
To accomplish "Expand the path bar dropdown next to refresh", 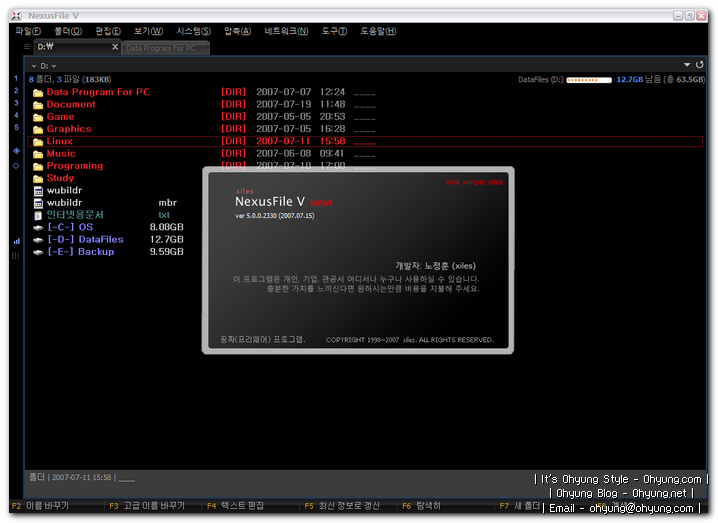I will tap(686, 65).
